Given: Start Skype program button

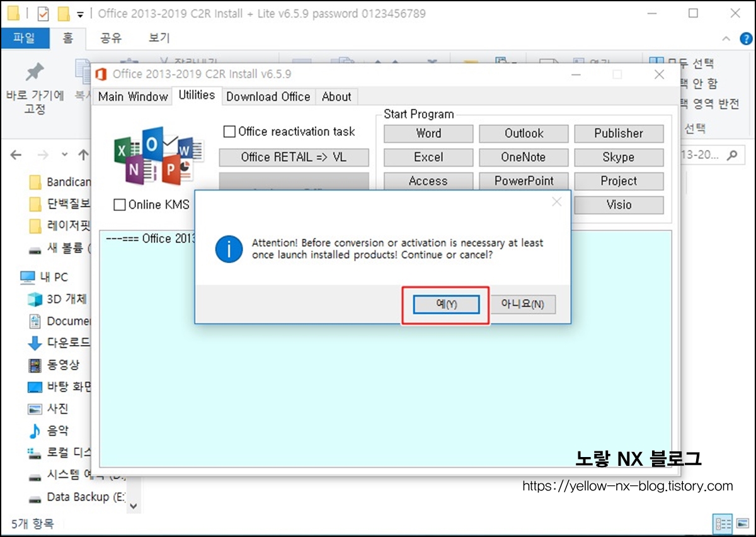Looking at the screenshot, I should point(619,157).
